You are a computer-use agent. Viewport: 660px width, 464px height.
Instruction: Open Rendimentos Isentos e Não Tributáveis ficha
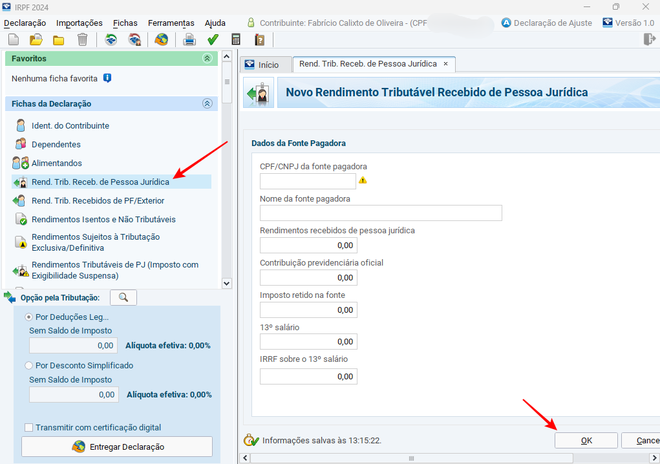[x=103, y=219]
